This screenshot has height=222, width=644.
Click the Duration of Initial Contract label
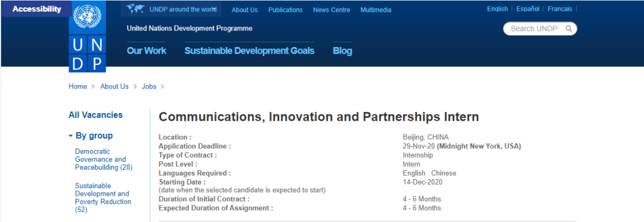[204, 199]
